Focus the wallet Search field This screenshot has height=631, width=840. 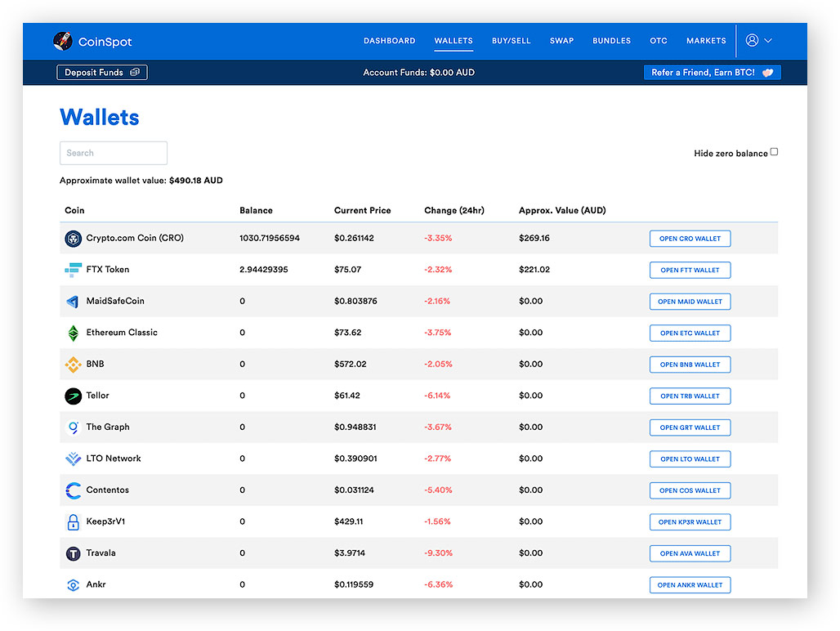coord(114,153)
